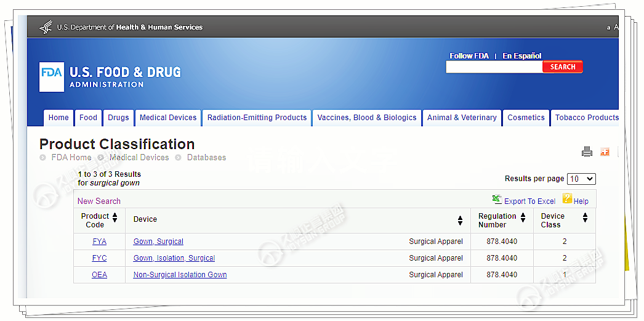Open the FYA product code link
Viewport: 644px width, 321px height.
(x=99, y=242)
